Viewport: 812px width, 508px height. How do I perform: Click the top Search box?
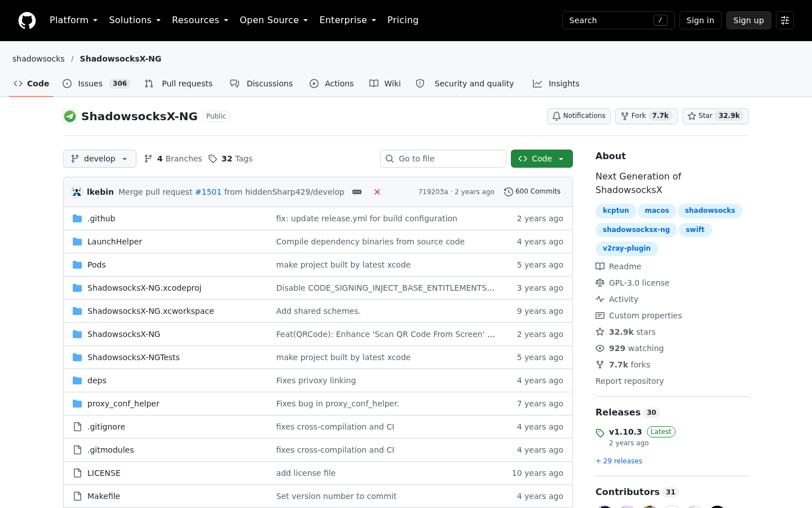pos(619,20)
